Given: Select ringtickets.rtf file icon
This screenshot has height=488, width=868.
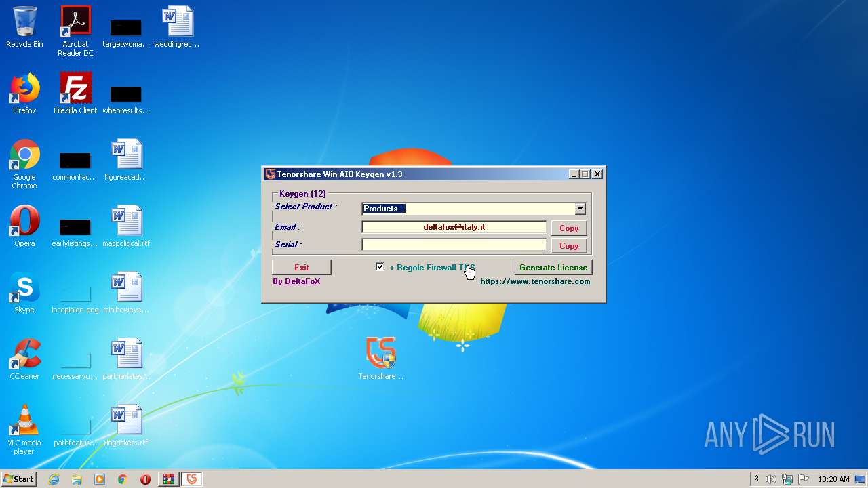Looking at the screenshot, I should click(126, 426).
